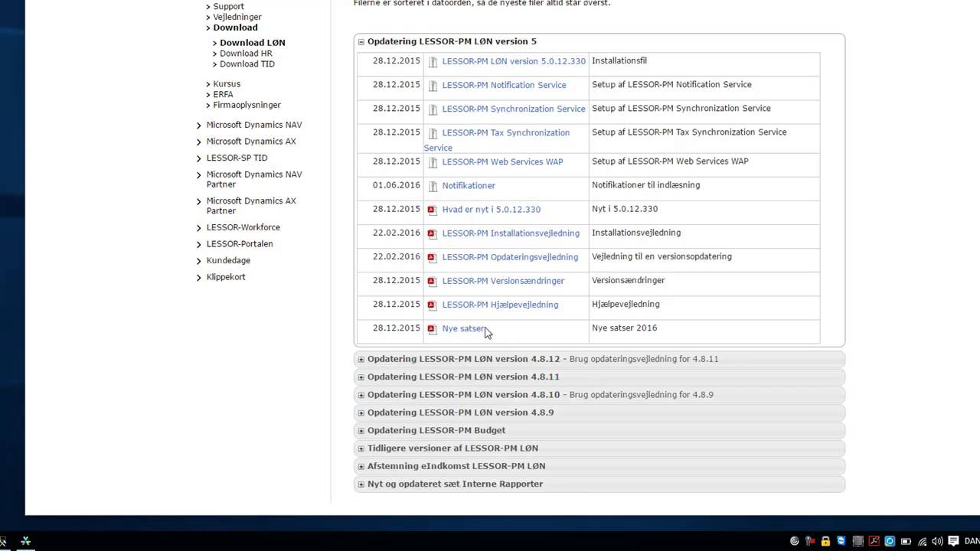
Task: Open the Wi-Fi network tray icon
Action: click(x=922, y=542)
